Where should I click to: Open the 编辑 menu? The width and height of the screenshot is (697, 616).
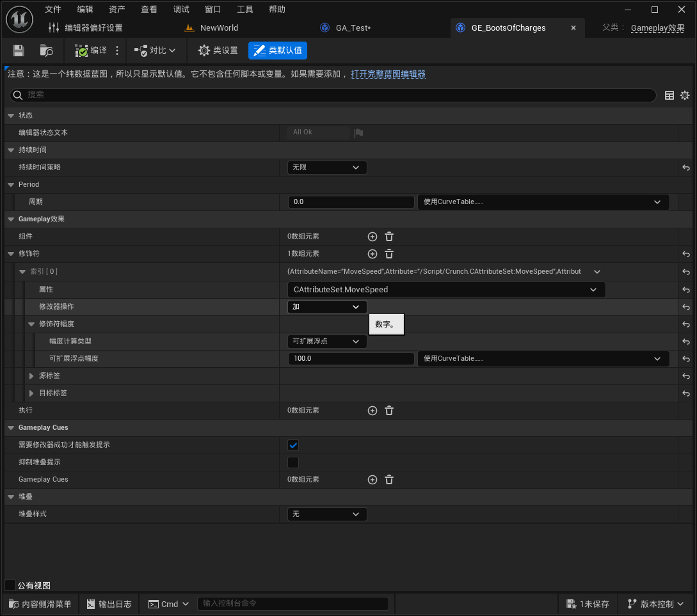point(85,10)
